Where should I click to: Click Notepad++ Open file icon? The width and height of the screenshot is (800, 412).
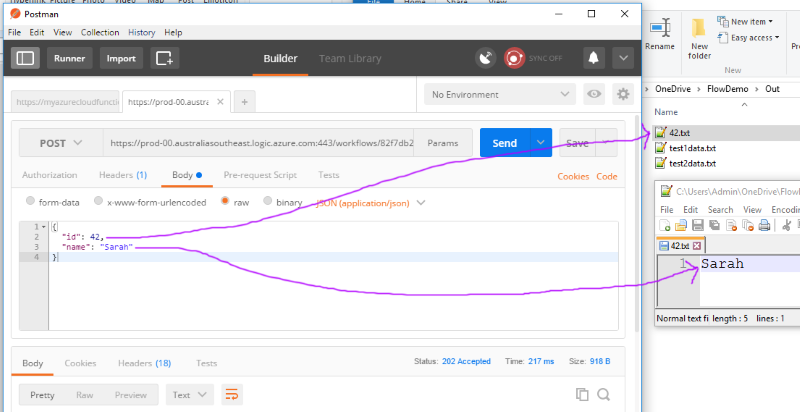pyautogui.click(x=681, y=225)
